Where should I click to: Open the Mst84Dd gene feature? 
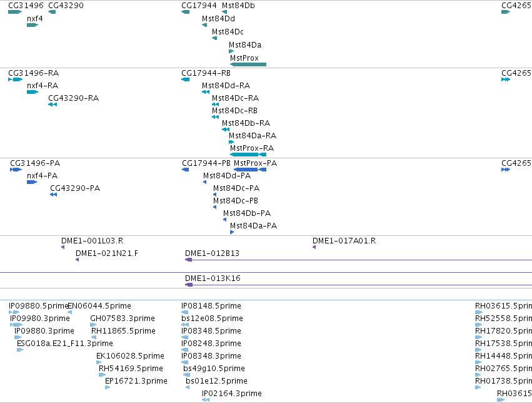204,25
